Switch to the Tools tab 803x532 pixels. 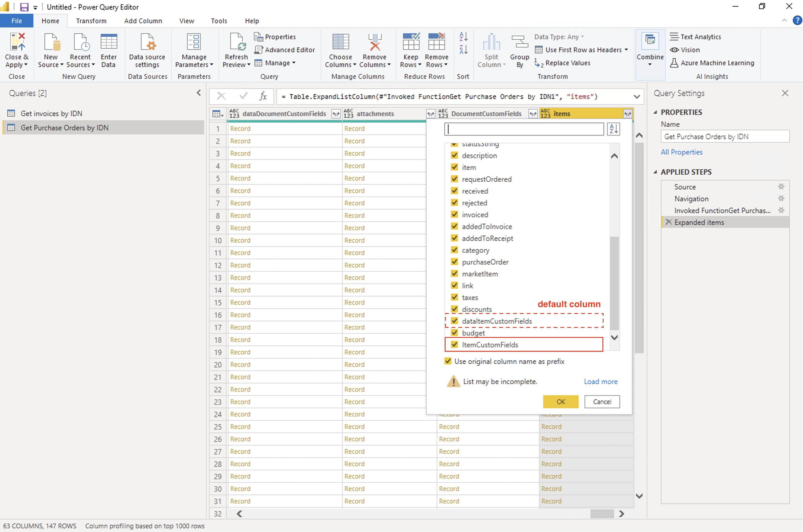(219, 21)
